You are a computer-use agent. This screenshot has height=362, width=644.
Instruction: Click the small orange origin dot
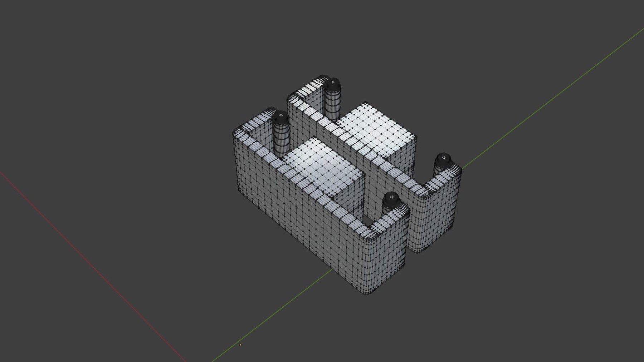240,345
